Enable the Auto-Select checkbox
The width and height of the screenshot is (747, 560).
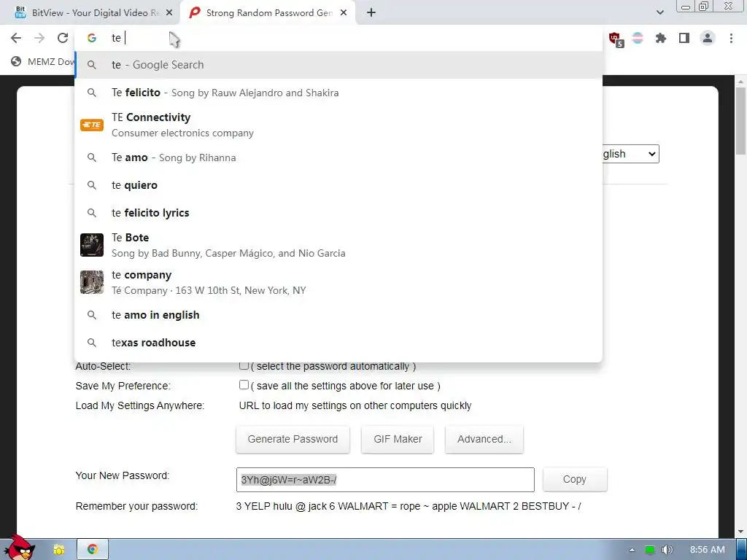244,365
